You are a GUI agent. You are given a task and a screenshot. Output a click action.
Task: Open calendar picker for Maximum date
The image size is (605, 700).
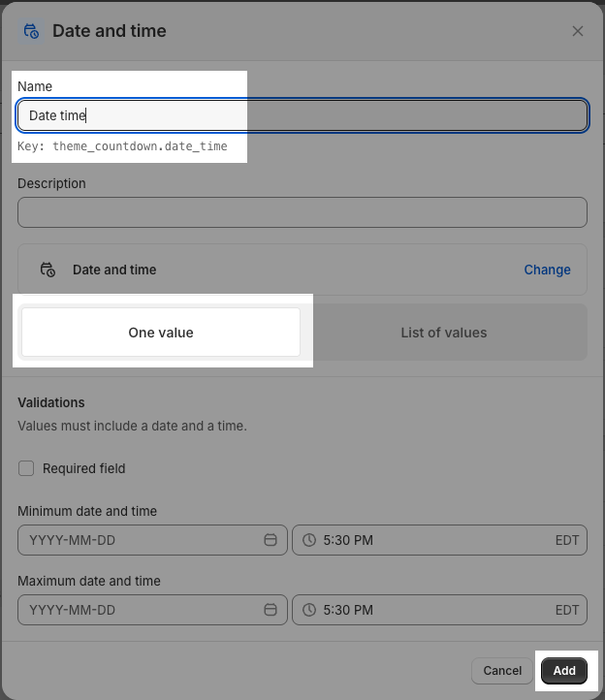271,610
